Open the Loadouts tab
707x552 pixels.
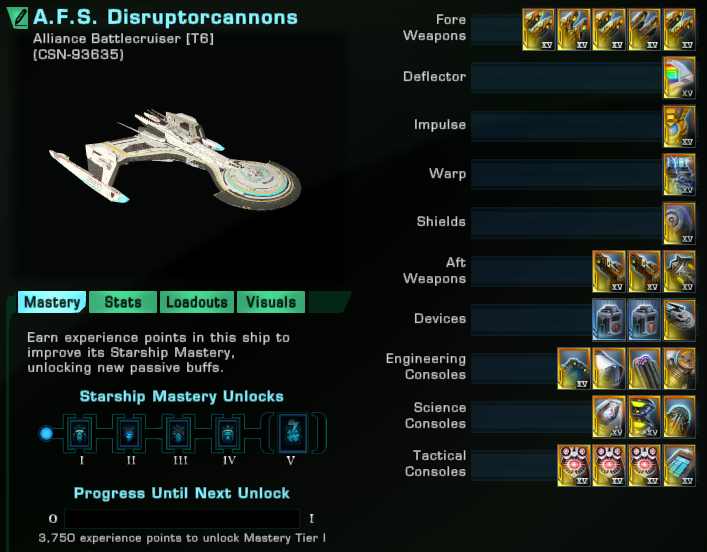[x=197, y=302]
